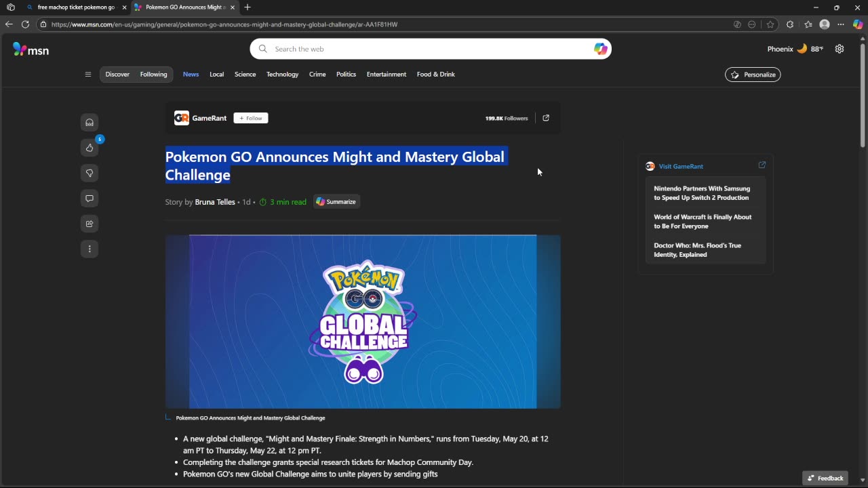Refresh the current page
The image size is (868, 488).
click(25, 24)
